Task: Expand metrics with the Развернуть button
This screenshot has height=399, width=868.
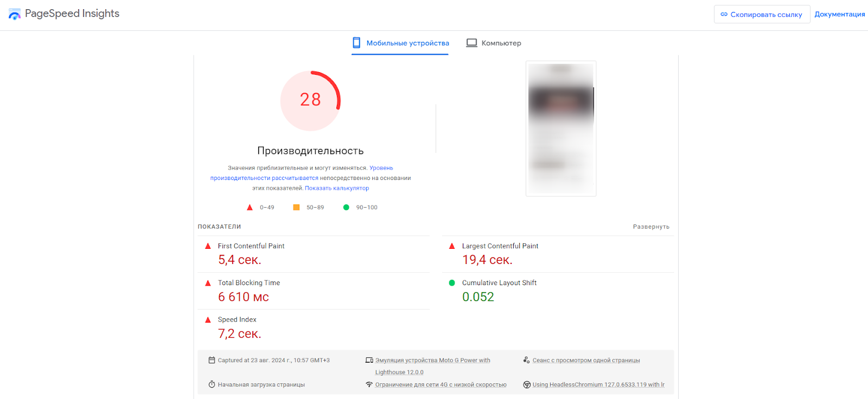Action: (651, 227)
